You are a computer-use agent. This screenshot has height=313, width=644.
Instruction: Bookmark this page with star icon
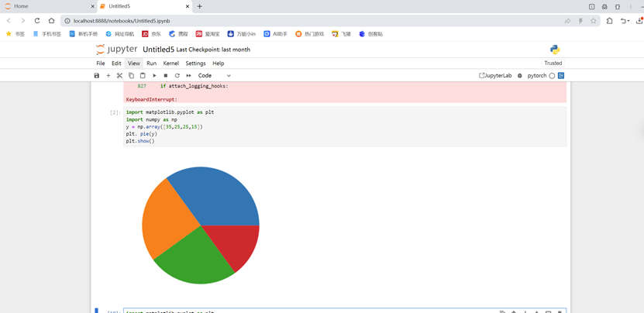tap(593, 21)
